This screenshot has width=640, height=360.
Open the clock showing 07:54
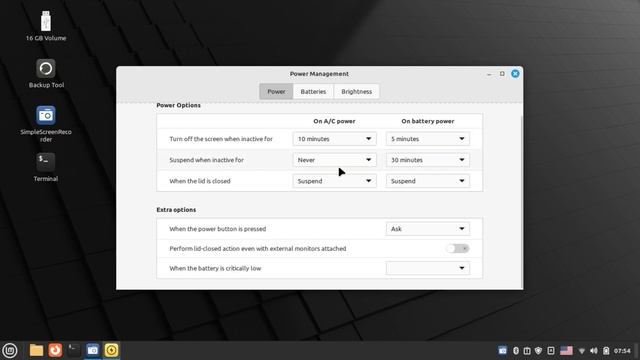tap(622, 351)
